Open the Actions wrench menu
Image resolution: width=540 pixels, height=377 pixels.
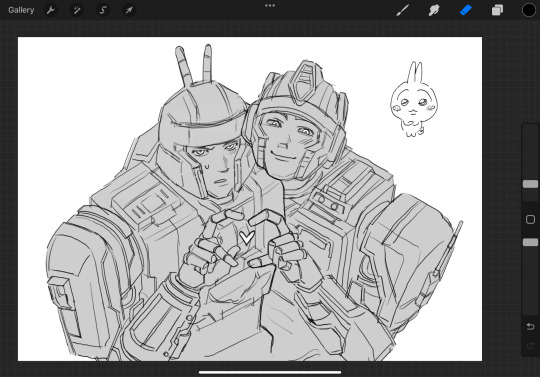(51, 10)
